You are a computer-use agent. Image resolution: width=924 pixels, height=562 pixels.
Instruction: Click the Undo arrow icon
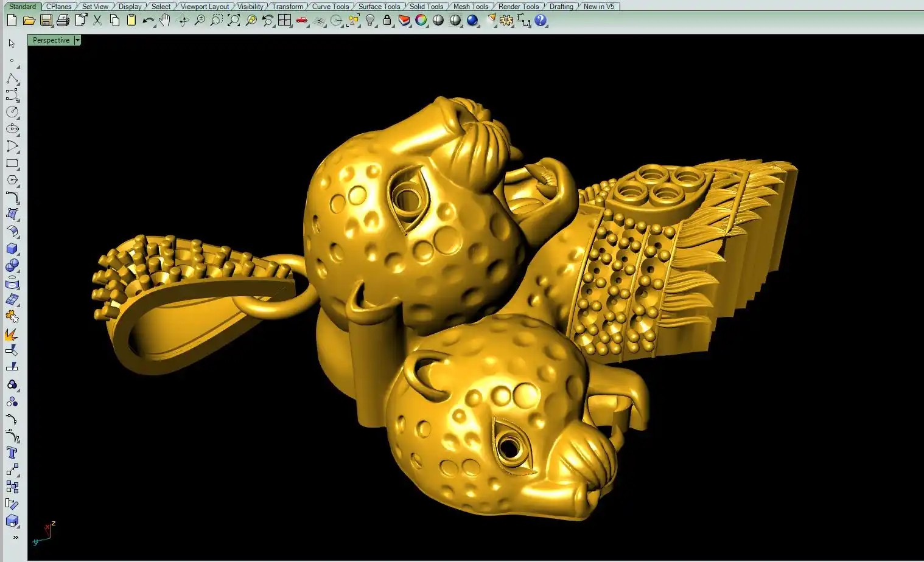(148, 21)
